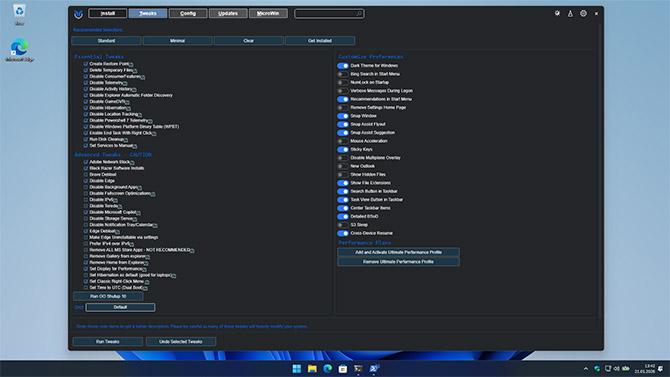The height and width of the screenshot is (377, 670).
Task: Open help link icon beside Disable Telemetry
Action: point(125,83)
